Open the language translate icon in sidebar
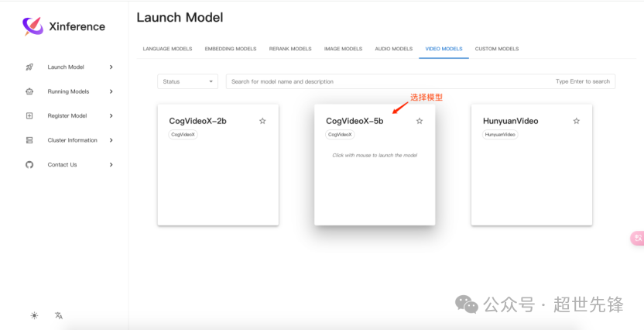This screenshot has height=330, width=644. (x=59, y=315)
